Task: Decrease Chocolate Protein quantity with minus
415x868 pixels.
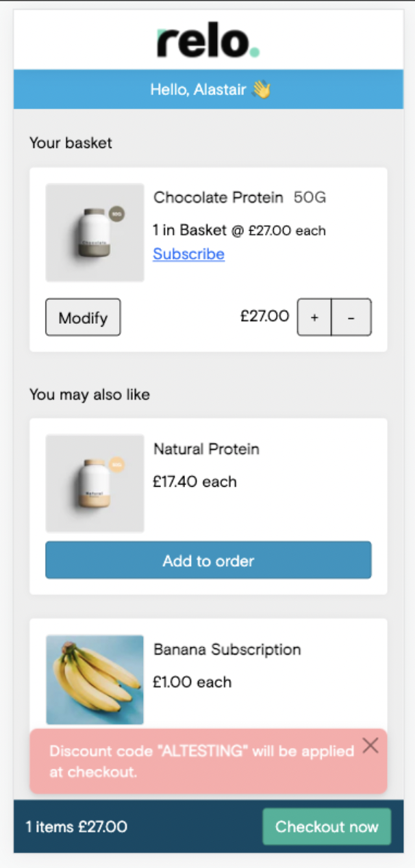Action: [x=351, y=318]
